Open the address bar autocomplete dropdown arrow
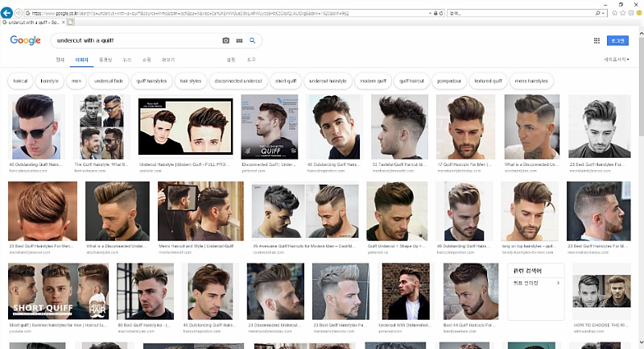 coord(430,13)
